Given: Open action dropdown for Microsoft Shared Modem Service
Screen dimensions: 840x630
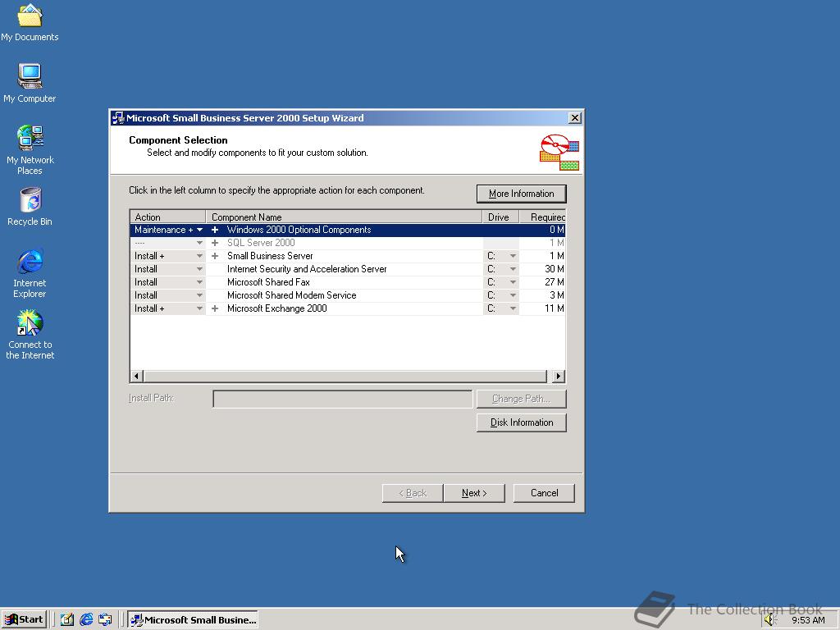Looking at the screenshot, I should point(199,295).
